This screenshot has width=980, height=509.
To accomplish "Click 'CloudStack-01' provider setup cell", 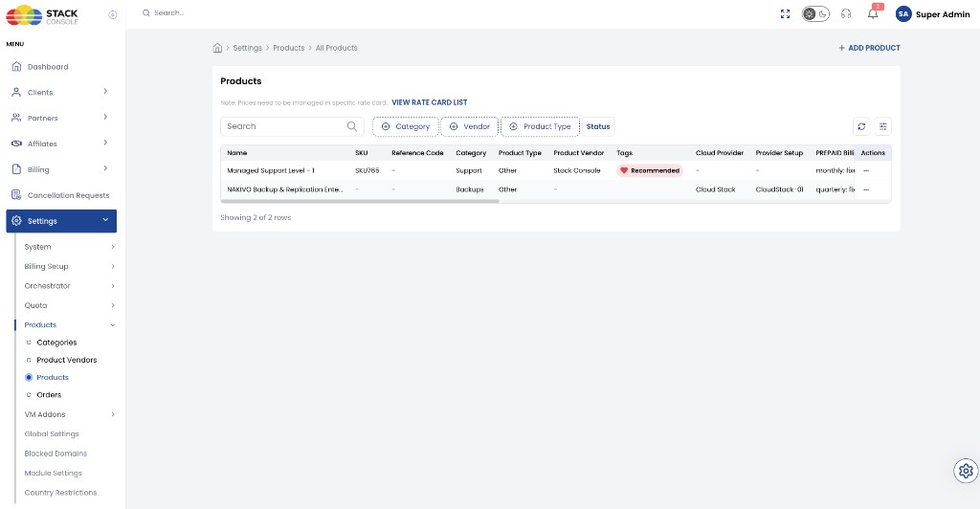I will click(779, 189).
